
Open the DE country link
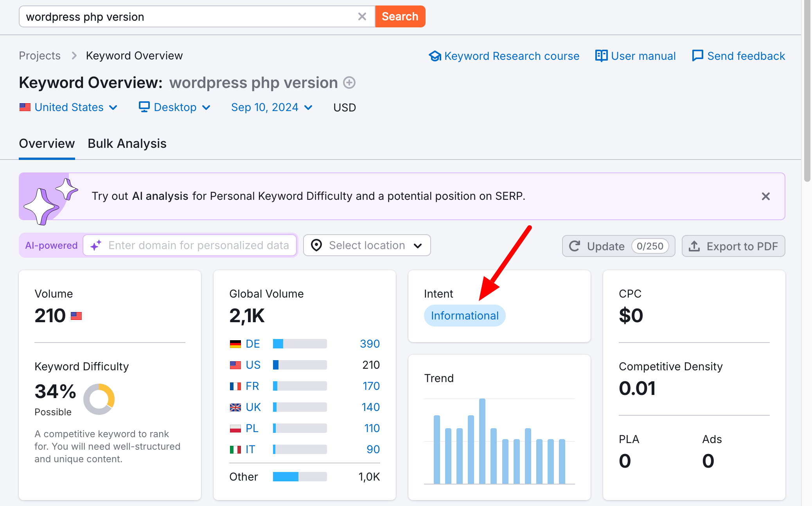coord(253,344)
